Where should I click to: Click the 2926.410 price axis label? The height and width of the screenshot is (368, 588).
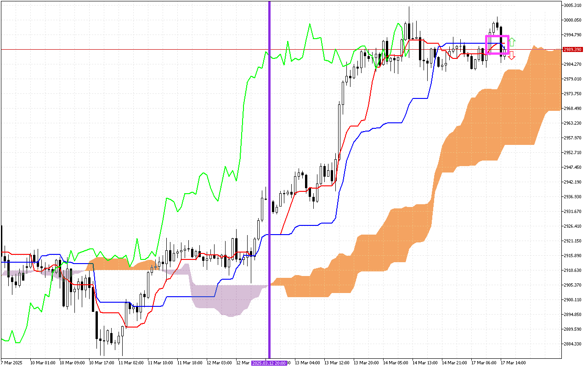coord(572,226)
